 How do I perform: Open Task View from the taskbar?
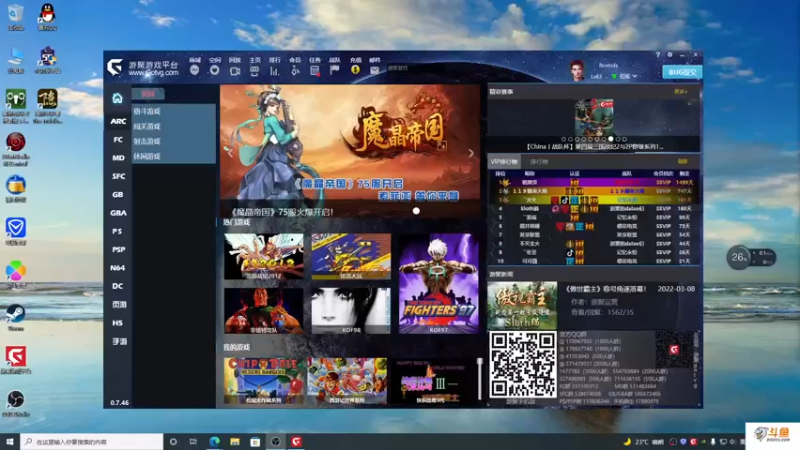click(193, 441)
